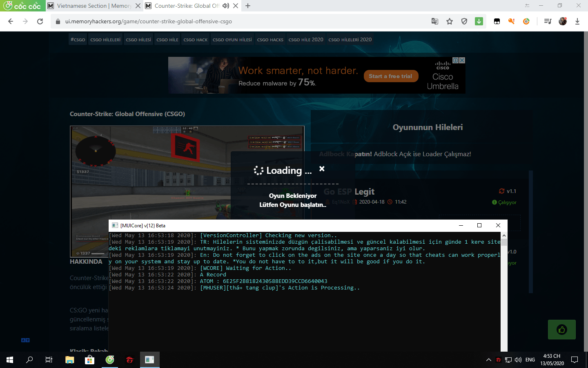Open the orange key extension icon
The height and width of the screenshot is (368, 588).
tap(511, 21)
